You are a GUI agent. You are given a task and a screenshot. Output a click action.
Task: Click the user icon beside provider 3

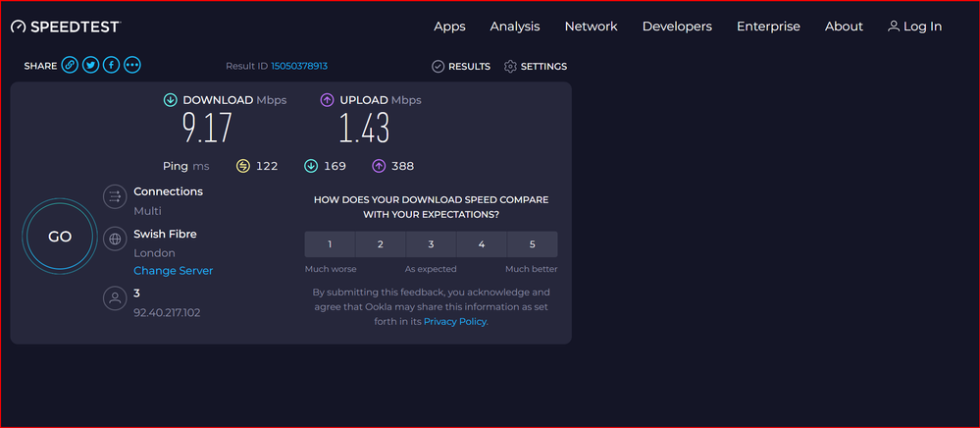coord(115,297)
